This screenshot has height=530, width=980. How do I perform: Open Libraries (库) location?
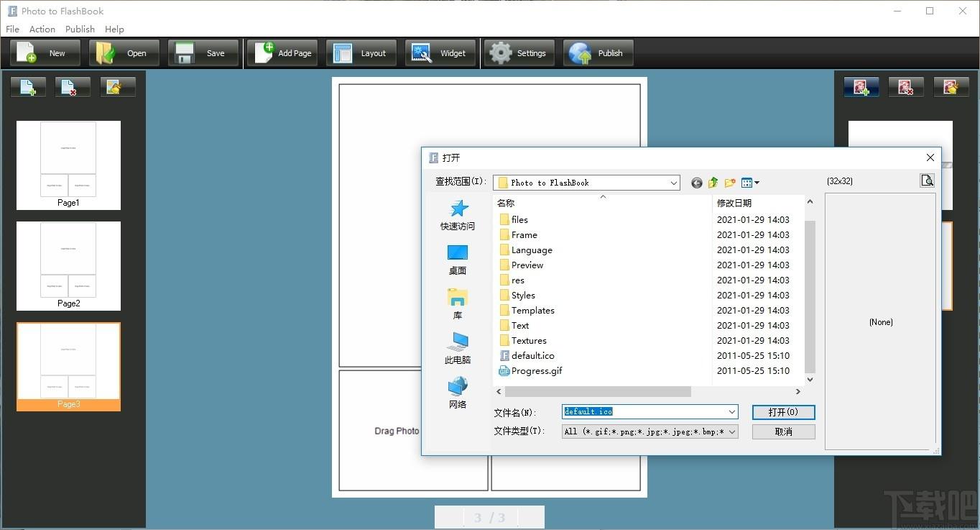(x=458, y=304)
